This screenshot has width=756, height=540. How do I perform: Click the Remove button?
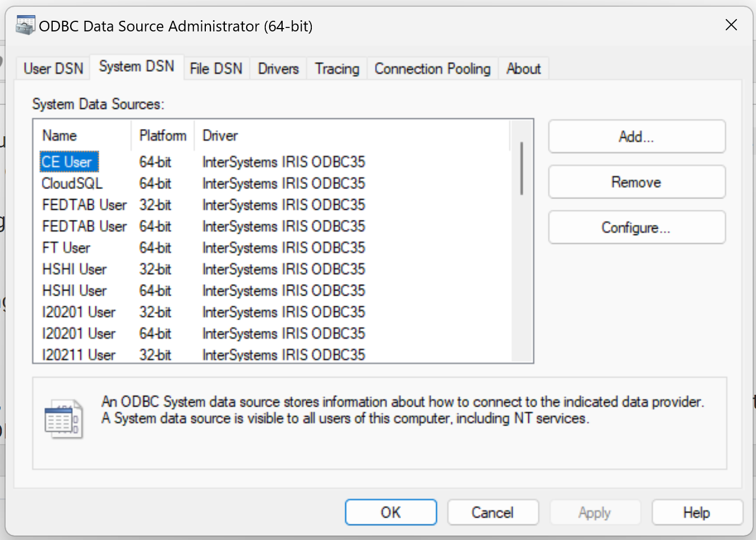637,182
